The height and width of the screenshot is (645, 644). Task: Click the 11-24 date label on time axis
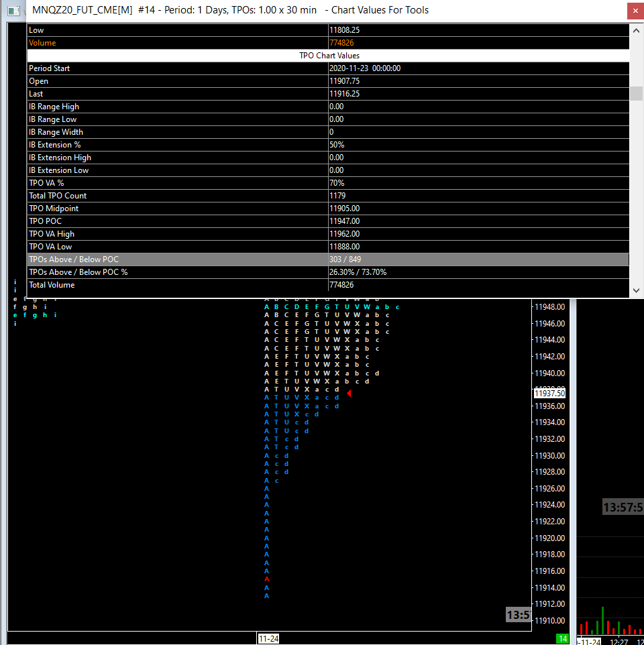coord(268,639)
